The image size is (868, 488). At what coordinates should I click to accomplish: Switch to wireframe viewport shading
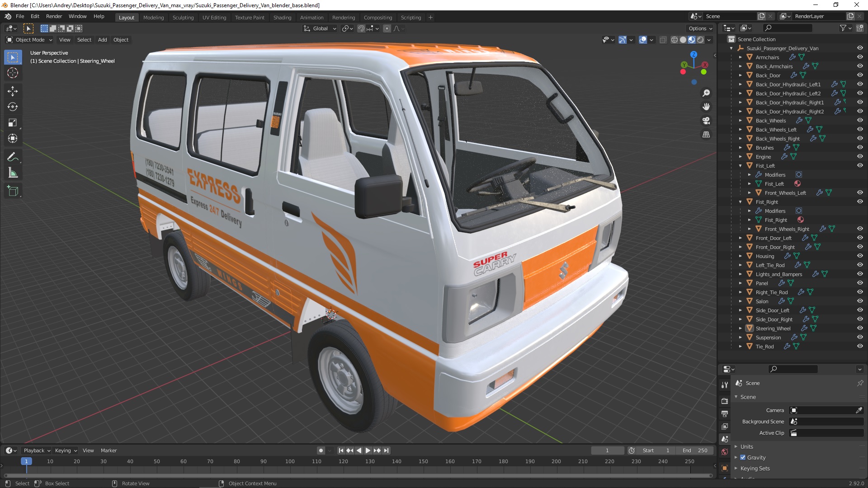point(675,40)
